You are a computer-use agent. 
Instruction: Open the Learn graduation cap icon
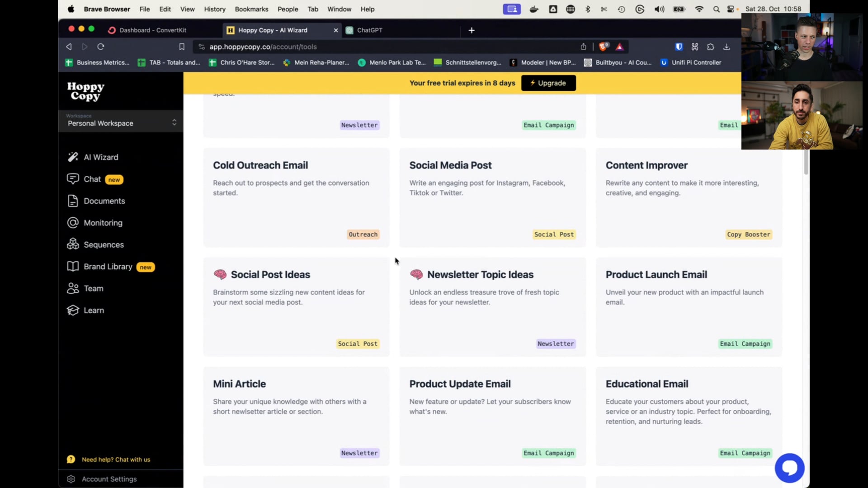(73, 310)
